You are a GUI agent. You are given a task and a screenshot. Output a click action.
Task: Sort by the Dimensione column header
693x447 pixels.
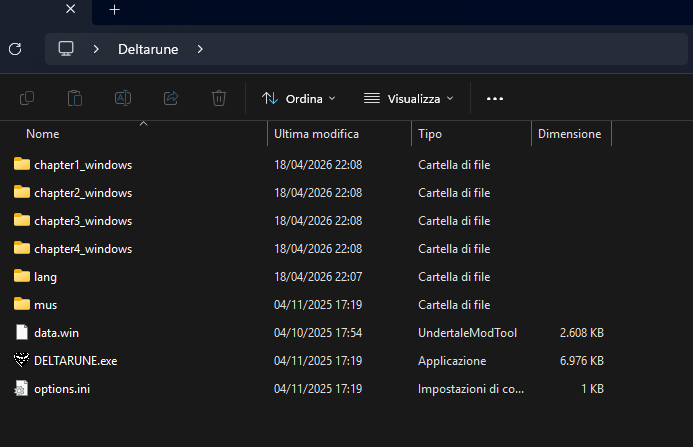(569, 134)
